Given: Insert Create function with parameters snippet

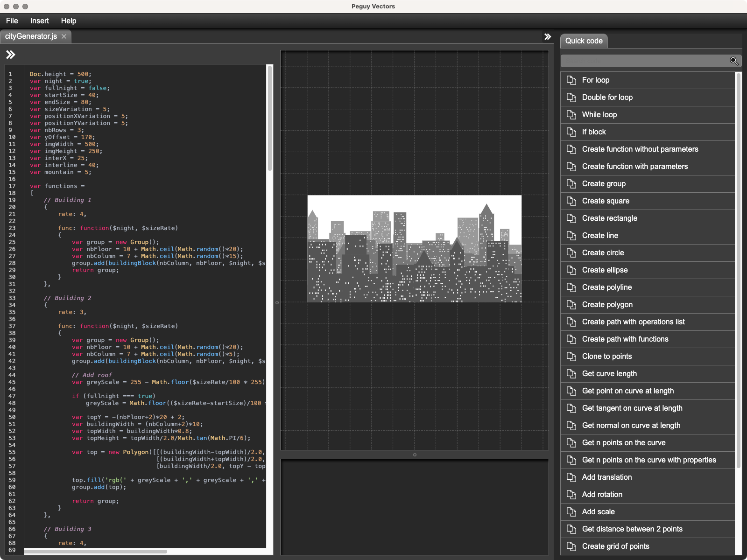Looking at the screenshot, I should click(x=648, y=167).
